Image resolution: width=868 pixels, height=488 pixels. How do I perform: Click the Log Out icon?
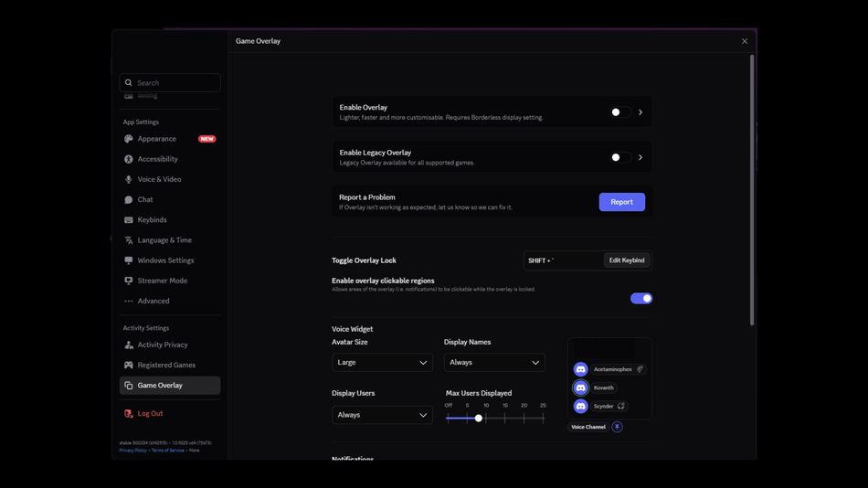click(x=129, y=414)
